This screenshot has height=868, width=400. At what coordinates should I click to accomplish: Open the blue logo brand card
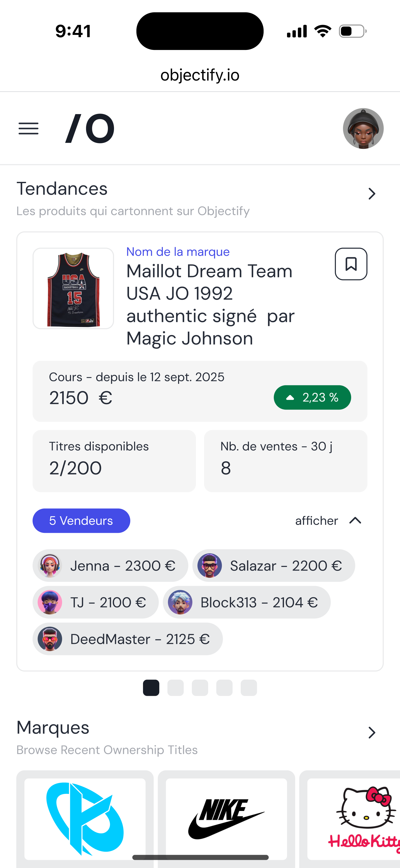(85, 819)
